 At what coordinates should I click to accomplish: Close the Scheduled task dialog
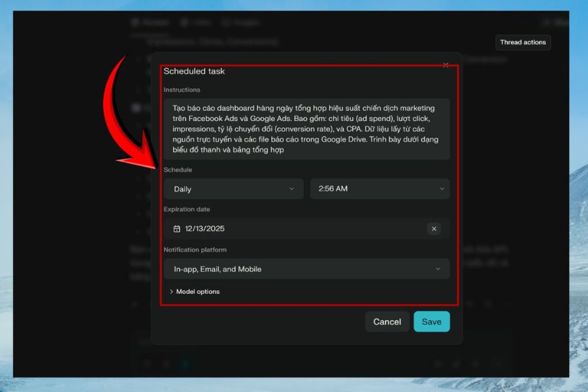click(x=446, y=65)
